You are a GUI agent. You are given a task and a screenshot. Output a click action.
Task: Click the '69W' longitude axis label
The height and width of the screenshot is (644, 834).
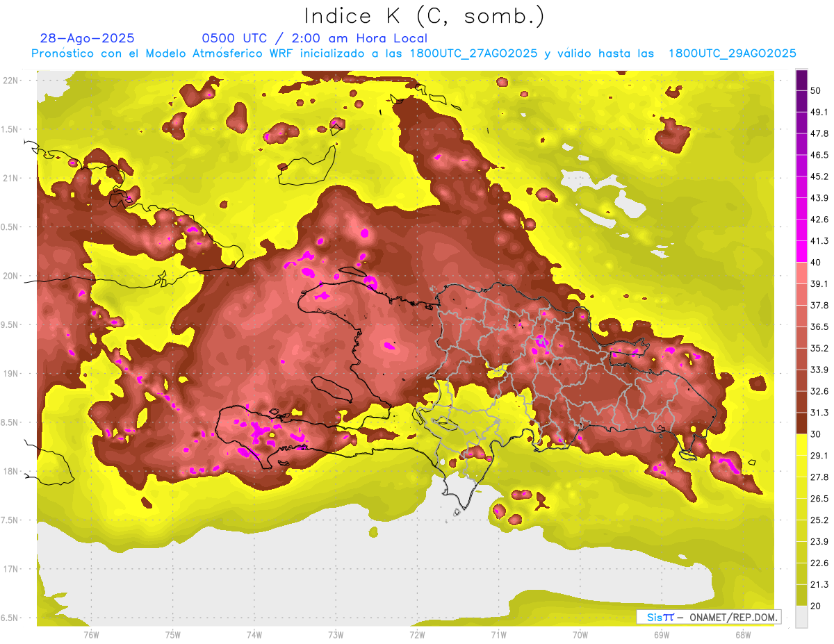[x=662, y=634]
